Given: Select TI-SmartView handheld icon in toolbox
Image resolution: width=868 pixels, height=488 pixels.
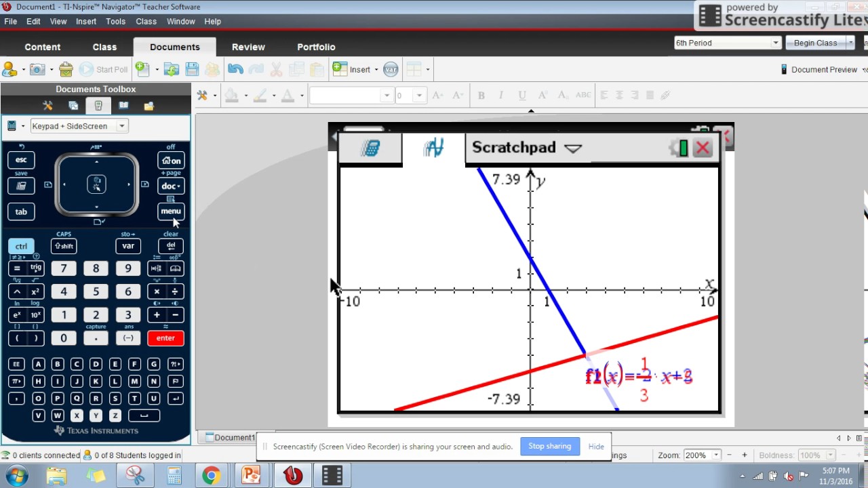Looking at the screenshot, I should point(98,106).
